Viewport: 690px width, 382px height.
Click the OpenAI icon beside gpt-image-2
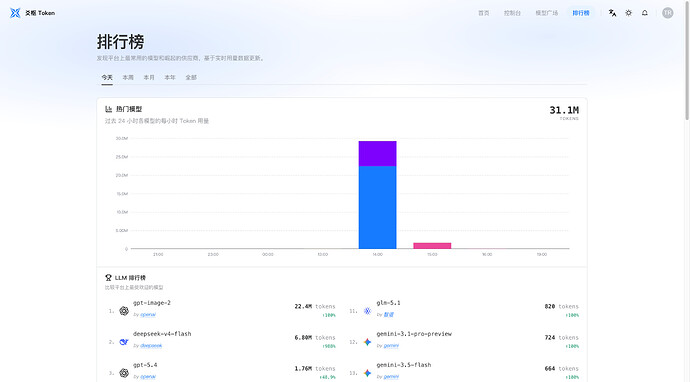(124, 311)
